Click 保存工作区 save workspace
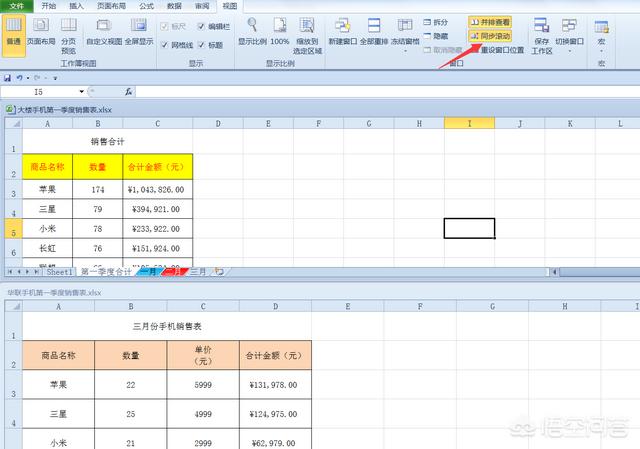The width and height of the screenshot is (640, 449). pyautogui.click(x=542, y=36)
